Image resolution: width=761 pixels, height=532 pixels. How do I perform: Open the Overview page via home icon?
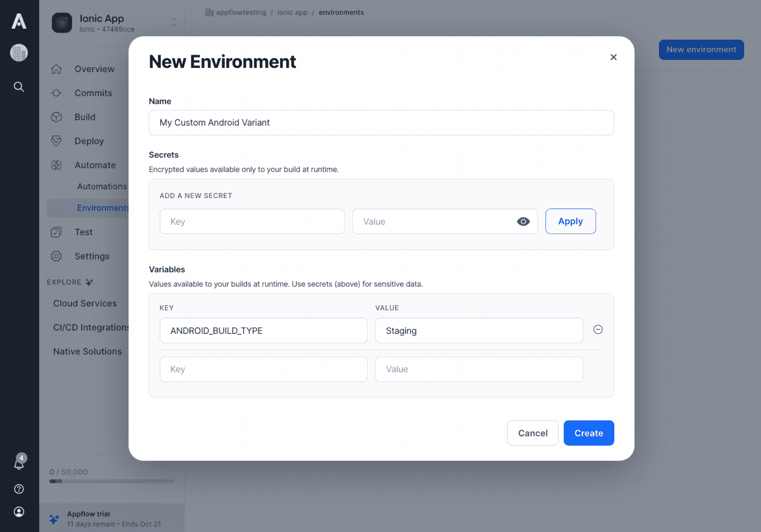pos(56,69)
